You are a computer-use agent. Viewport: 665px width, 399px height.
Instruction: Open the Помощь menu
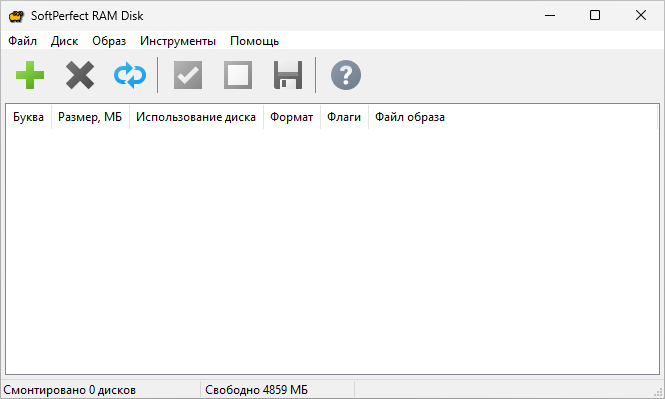click(254, 41)
